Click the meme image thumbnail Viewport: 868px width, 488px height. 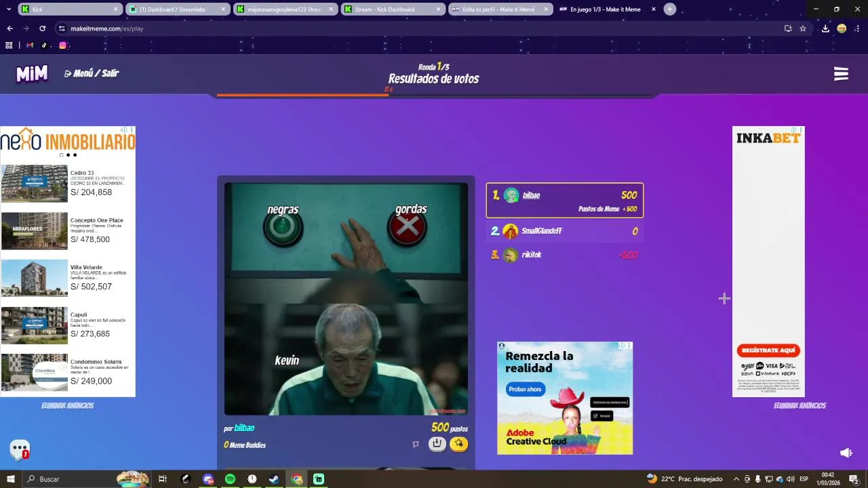pos(346,299)
